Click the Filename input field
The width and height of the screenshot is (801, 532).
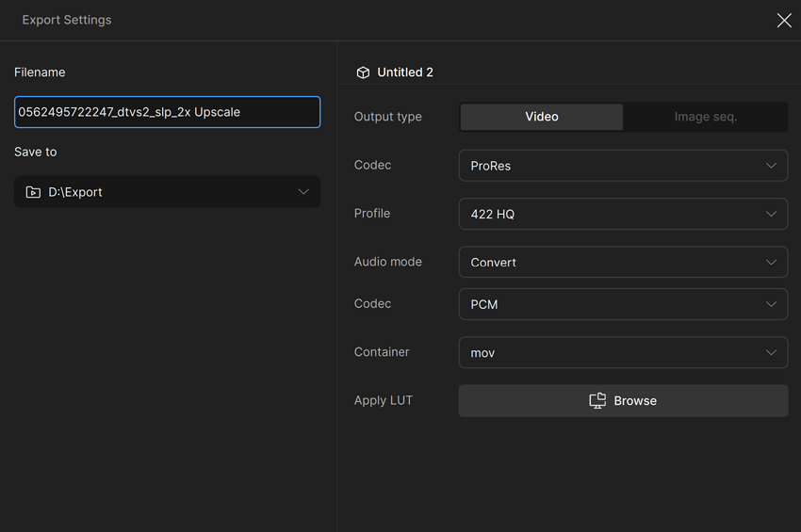(x=167, y=112)
